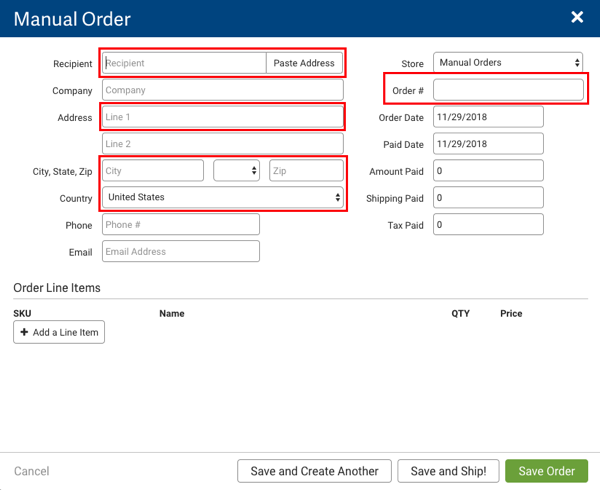Click Address Line 2 field

pyautogui.click(x=222, y=144)
